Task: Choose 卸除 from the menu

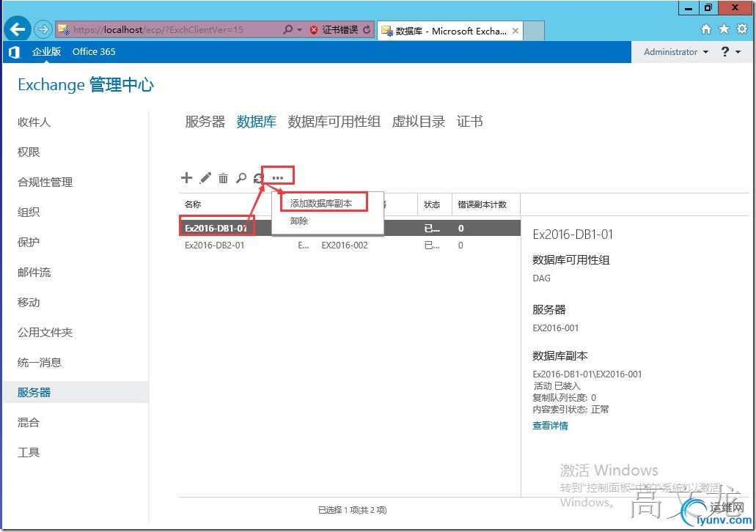Action: click(x=299, y=221)
